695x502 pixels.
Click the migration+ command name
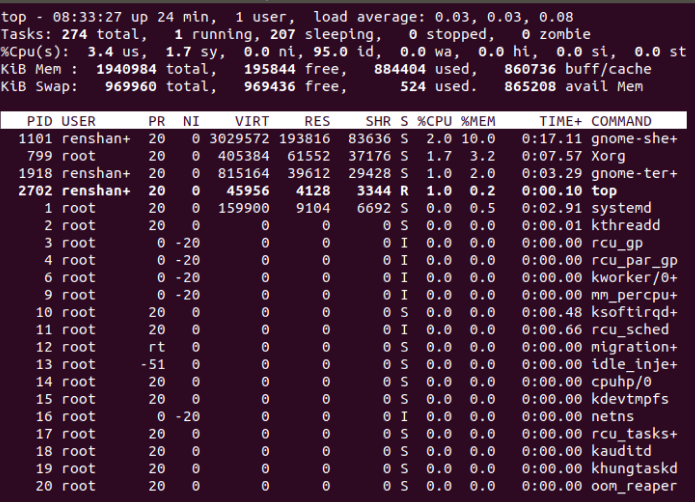(634, 347)
